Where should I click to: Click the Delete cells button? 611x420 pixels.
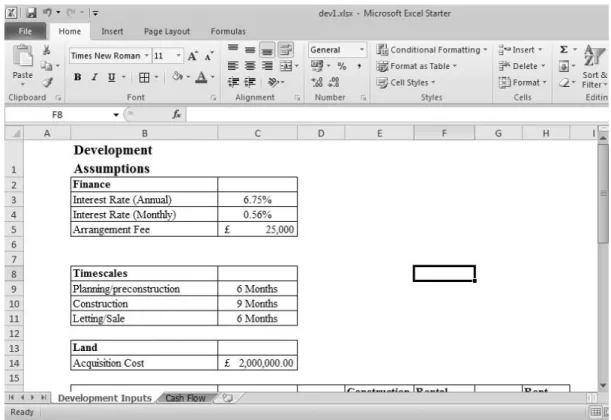point(522,66)
